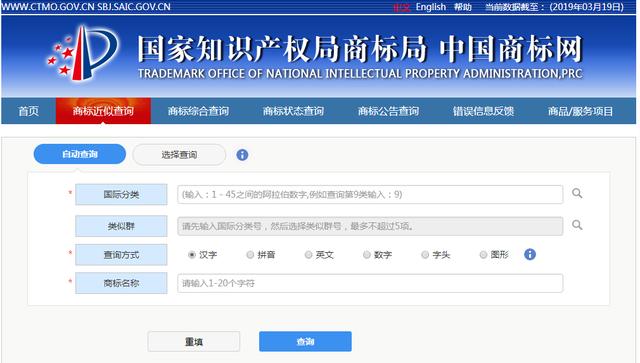640x363 pixels.
Task: Click the 商标名称 label box
Action: point(121,283)
